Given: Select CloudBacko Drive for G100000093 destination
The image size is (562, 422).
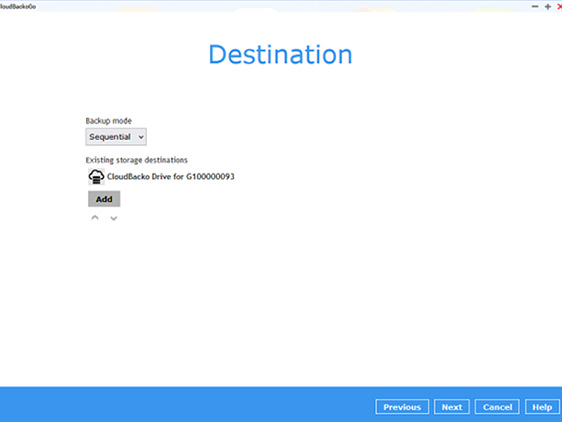Looking at the screenshot, I should click(x=171, y=176).
